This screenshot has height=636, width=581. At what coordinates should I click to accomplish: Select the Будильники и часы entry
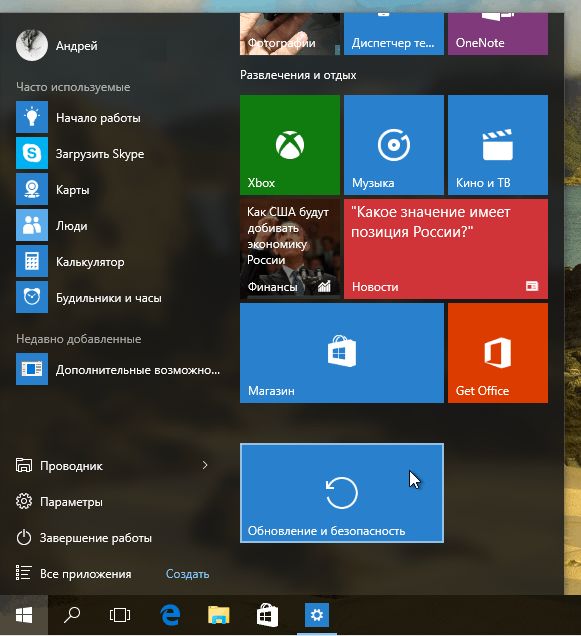(109, 298)
